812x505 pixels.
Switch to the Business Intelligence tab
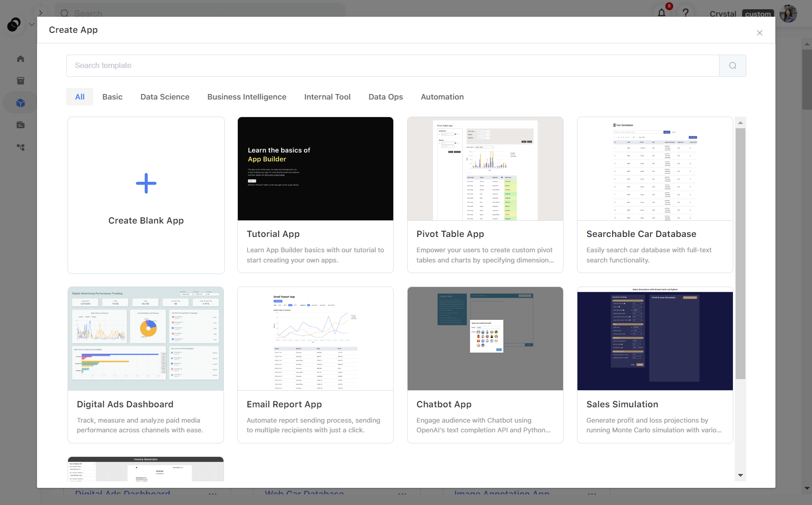pyautogui.click(x=247, y=97)
